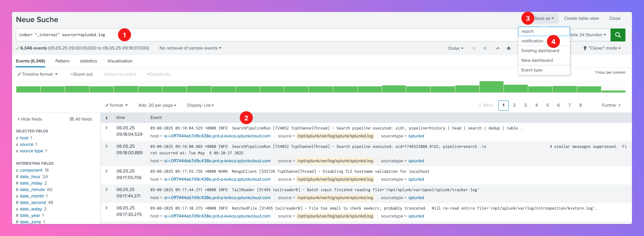This screenshot has width=644, height=236.
Task: Choose New dashboard in Save as menu
Action: (537, 60)
